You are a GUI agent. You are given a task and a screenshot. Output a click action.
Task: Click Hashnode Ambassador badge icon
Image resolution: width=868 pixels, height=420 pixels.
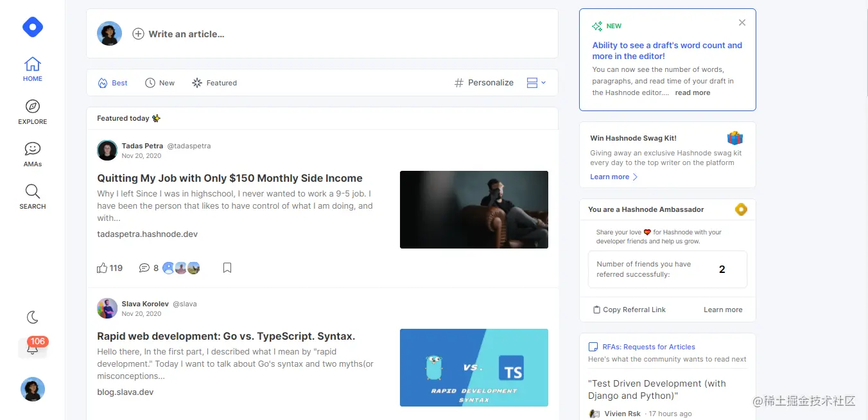741,209
